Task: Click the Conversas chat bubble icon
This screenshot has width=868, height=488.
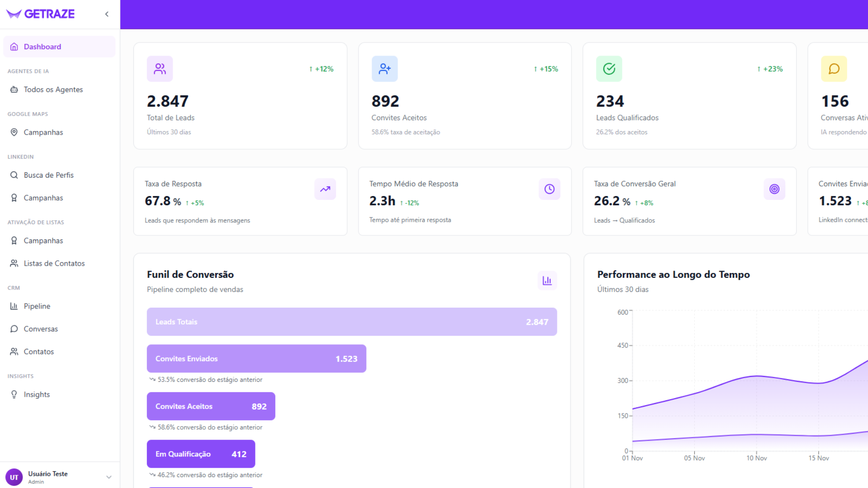Action: pyautogui.click(x=14, y=329)
